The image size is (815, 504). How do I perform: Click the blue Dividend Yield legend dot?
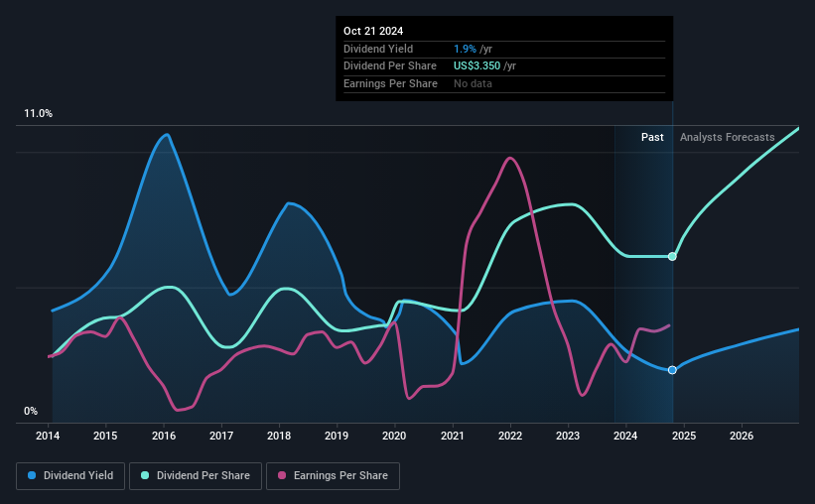coord(32,475)
